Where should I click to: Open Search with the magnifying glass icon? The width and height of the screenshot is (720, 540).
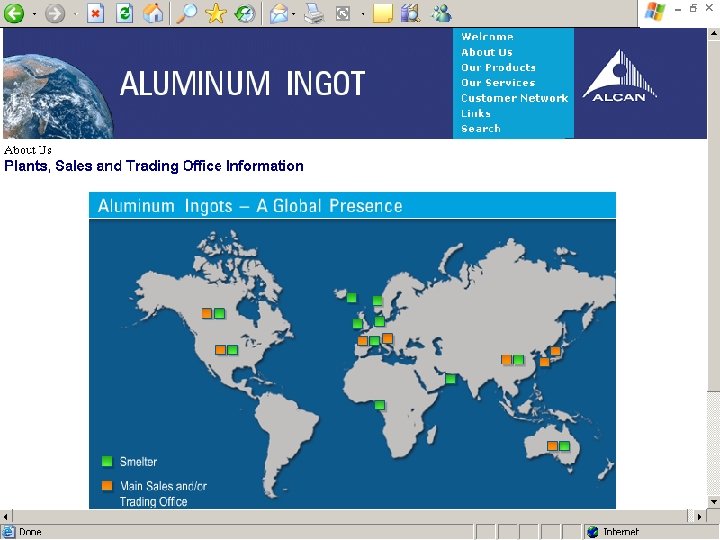[x=186, y=13]
